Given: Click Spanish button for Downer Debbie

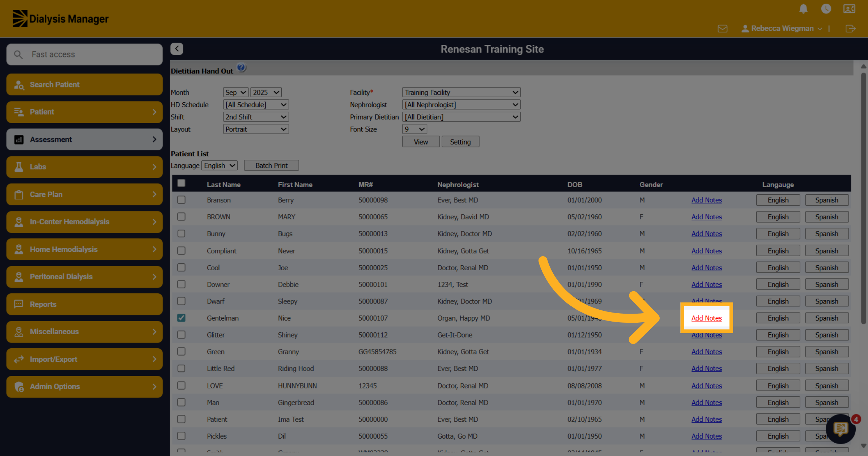Looking at the screenshot, I should [827, 284].
